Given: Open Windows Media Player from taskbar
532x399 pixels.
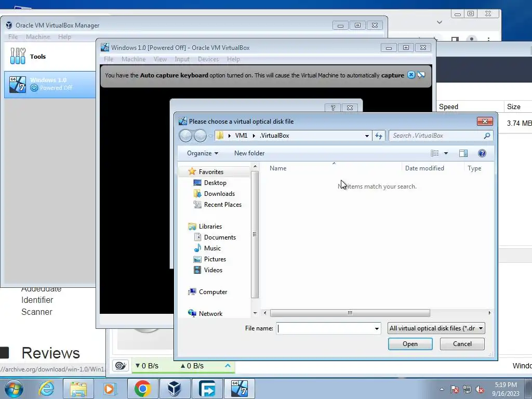Looking at the screenshot, I should point(110,389).
